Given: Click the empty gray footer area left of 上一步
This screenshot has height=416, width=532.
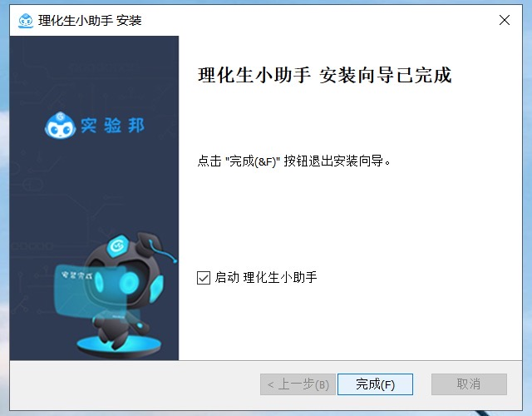Looking at the screenshot, I should 135,384.
